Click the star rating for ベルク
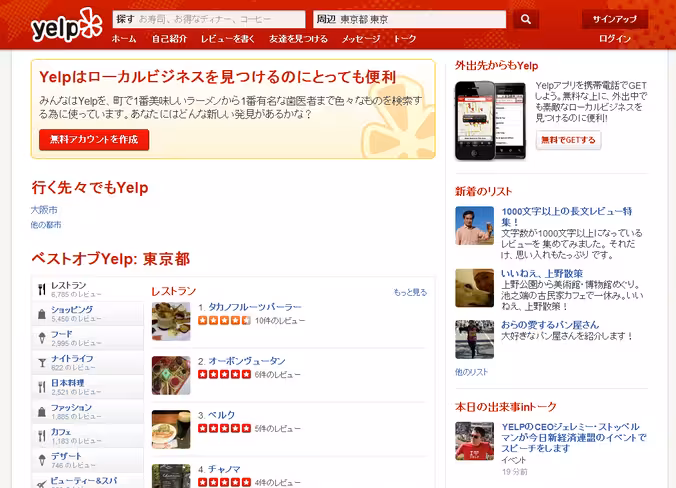Screen dimensions: 676x488 pos(224,428)
